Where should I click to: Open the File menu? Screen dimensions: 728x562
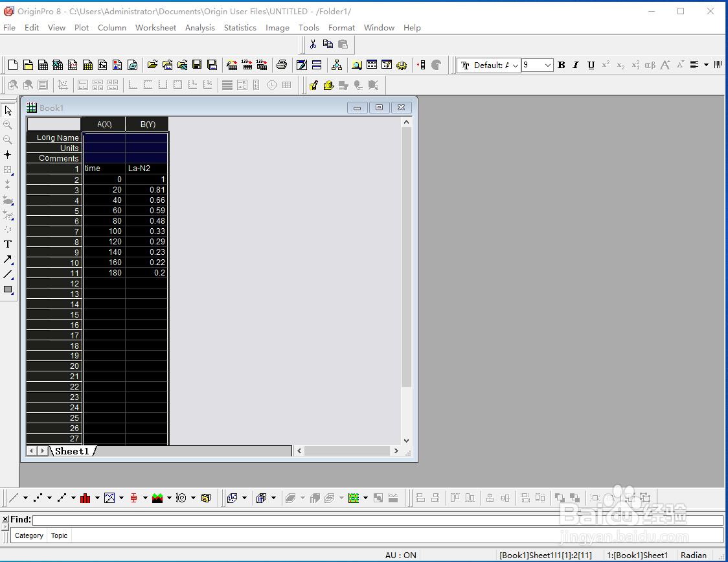pos(9,27)
